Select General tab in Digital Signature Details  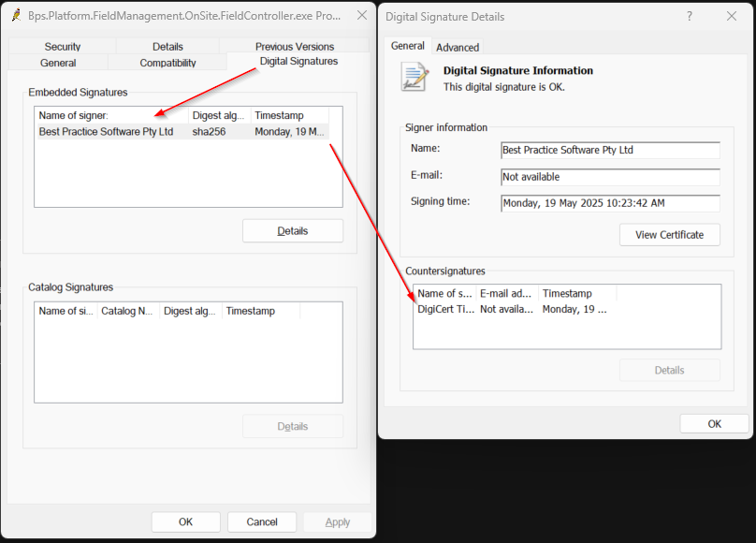[x=407, y=46]
